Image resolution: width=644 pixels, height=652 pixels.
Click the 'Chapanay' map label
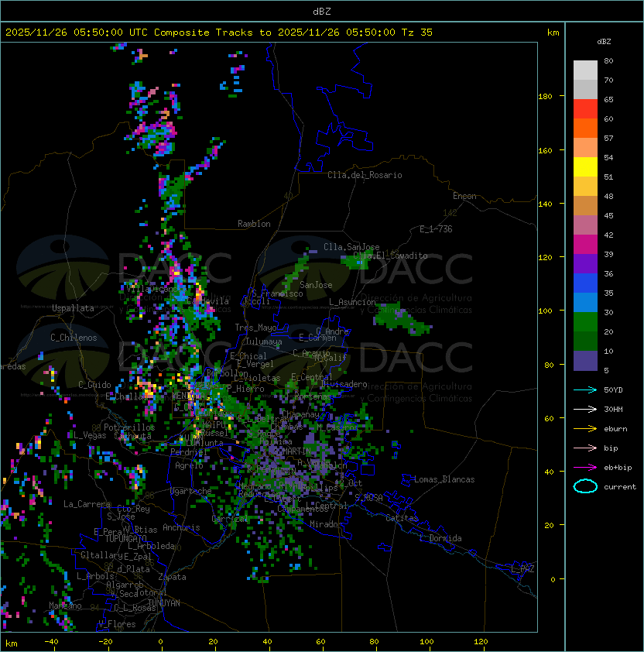pyautogui.click(x=300, y=414)
